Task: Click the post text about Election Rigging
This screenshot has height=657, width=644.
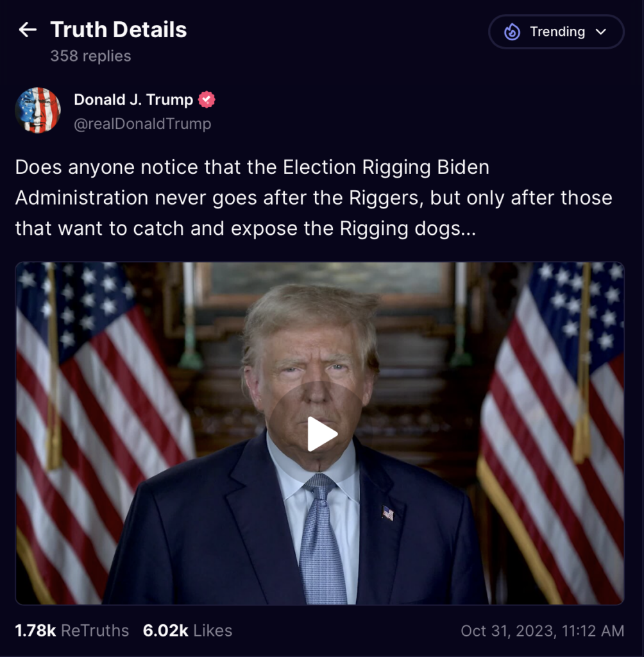Action: pos(314,198)
